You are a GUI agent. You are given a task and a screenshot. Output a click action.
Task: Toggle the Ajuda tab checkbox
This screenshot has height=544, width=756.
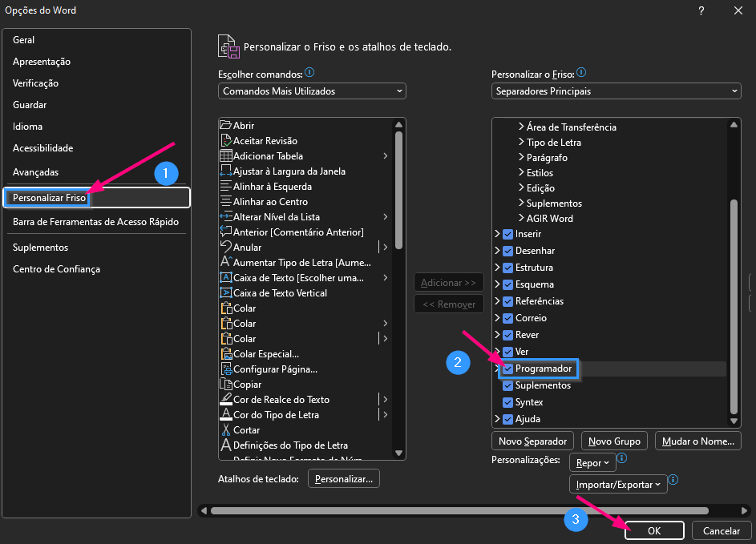pyautogui.click(x=507, y=419)
